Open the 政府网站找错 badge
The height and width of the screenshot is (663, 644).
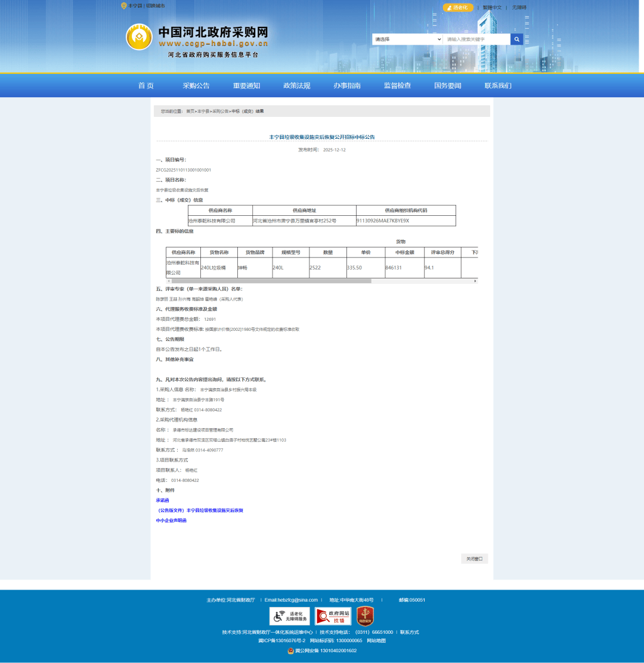pyautogui.click(x=333, y=616)
